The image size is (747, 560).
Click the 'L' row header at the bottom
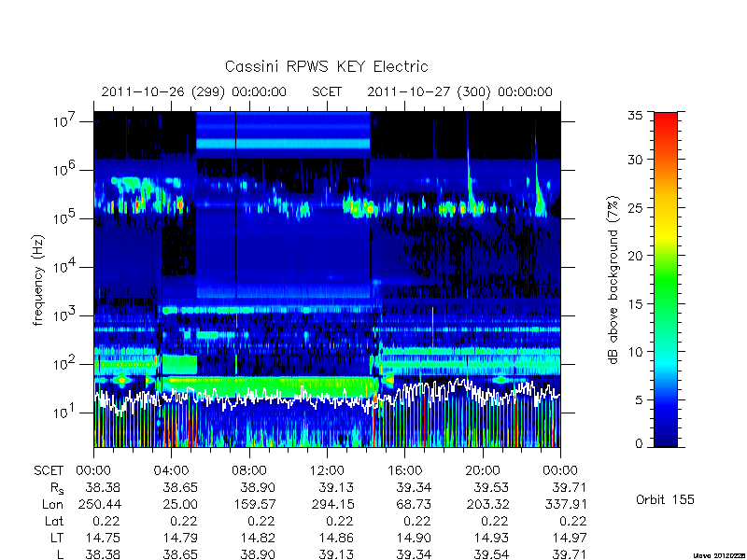[60, 554]
